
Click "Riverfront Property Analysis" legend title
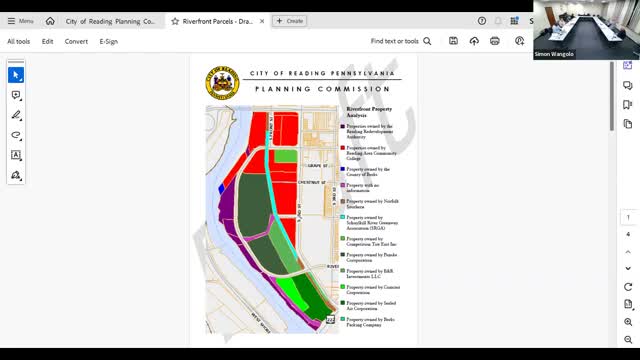click(369, 112)
